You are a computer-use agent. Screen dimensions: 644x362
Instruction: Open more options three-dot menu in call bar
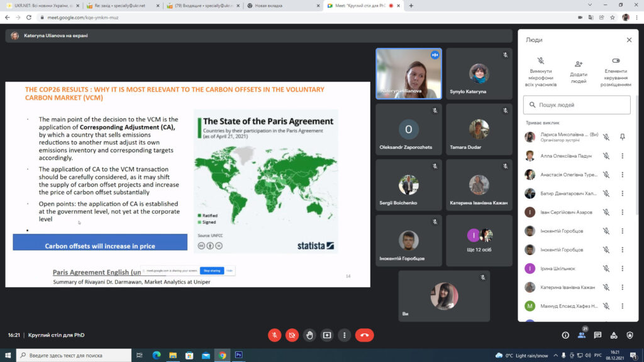(344, 335)
